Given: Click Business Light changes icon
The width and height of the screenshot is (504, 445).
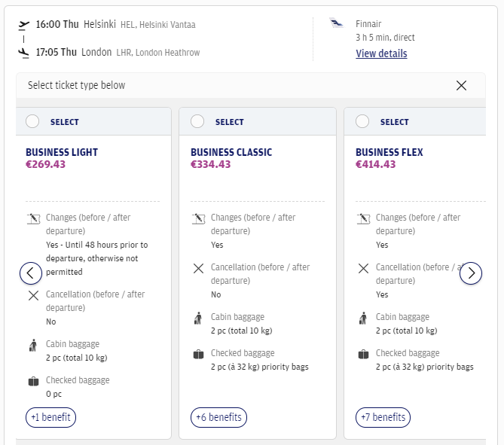Looking at the screenshot, I should pos(33,220).
